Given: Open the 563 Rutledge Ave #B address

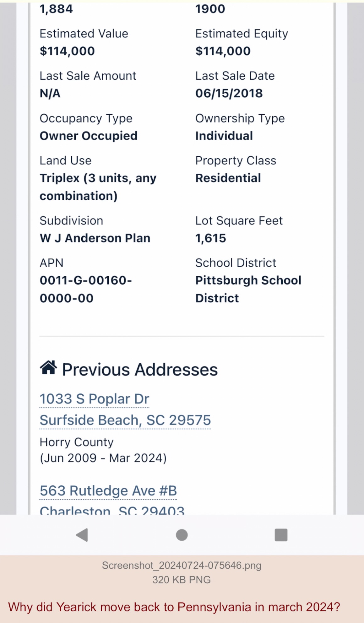Looking at the screenshot, I should pos(108,491).
